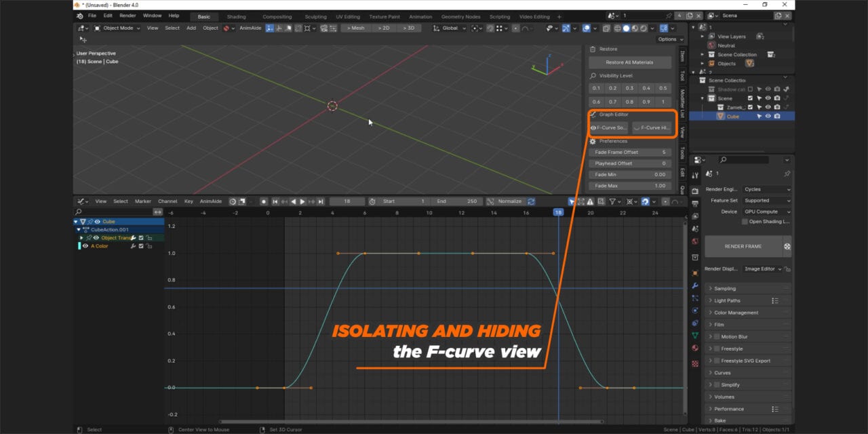
Task: Open the Window menu
Action: [153, 16]
